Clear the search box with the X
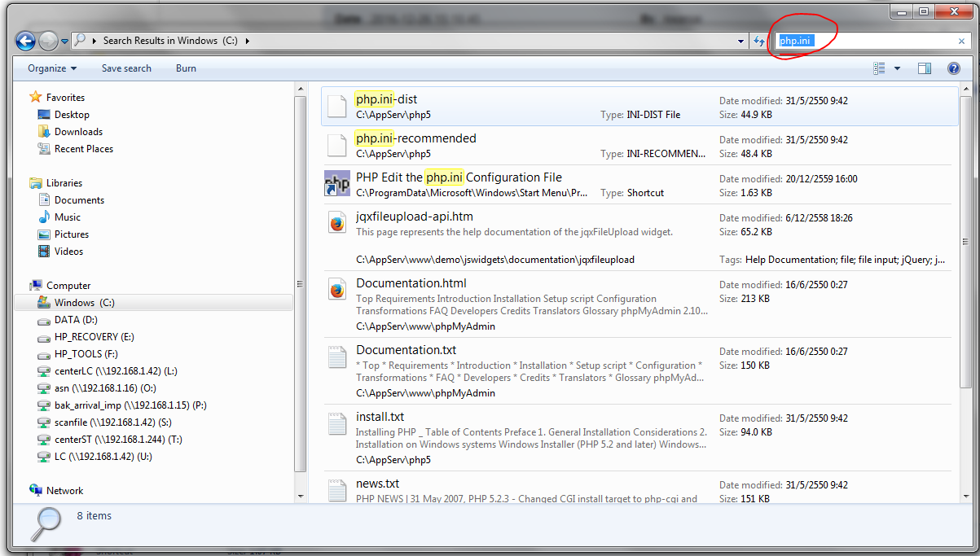 (961, 42)
